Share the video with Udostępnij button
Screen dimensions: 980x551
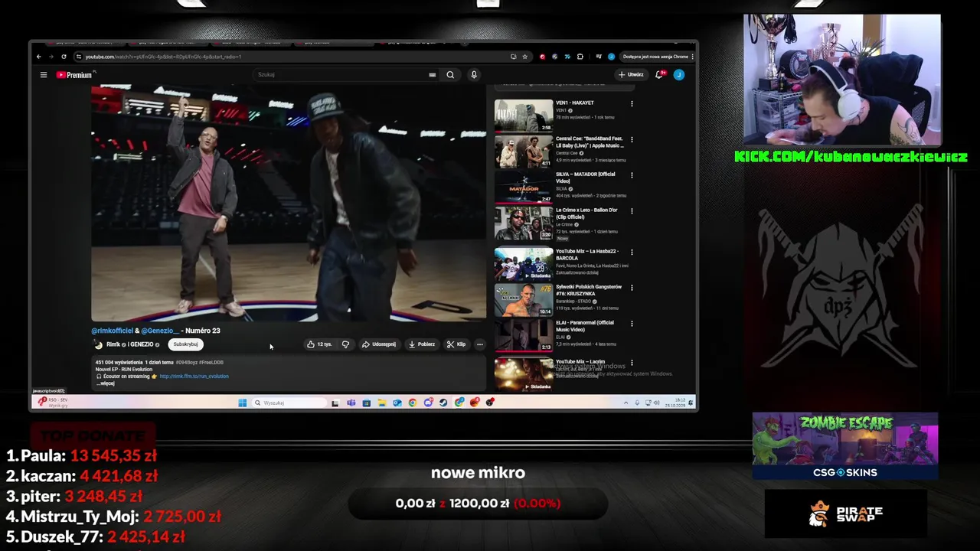pos(379,344)
